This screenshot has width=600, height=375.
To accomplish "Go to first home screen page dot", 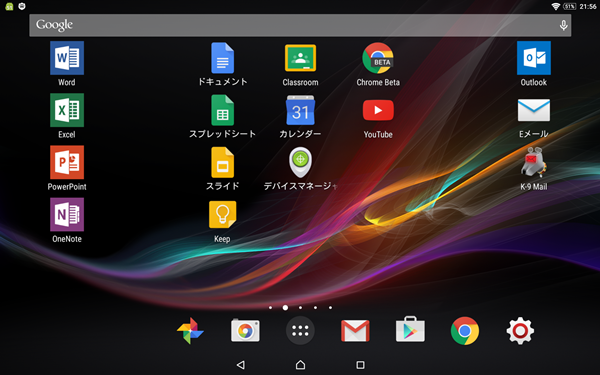I will click(x=271, y=307).
